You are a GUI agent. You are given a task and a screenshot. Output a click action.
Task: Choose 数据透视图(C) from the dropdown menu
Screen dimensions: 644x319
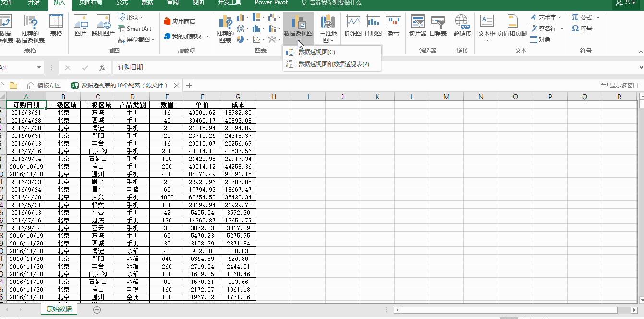332,52
